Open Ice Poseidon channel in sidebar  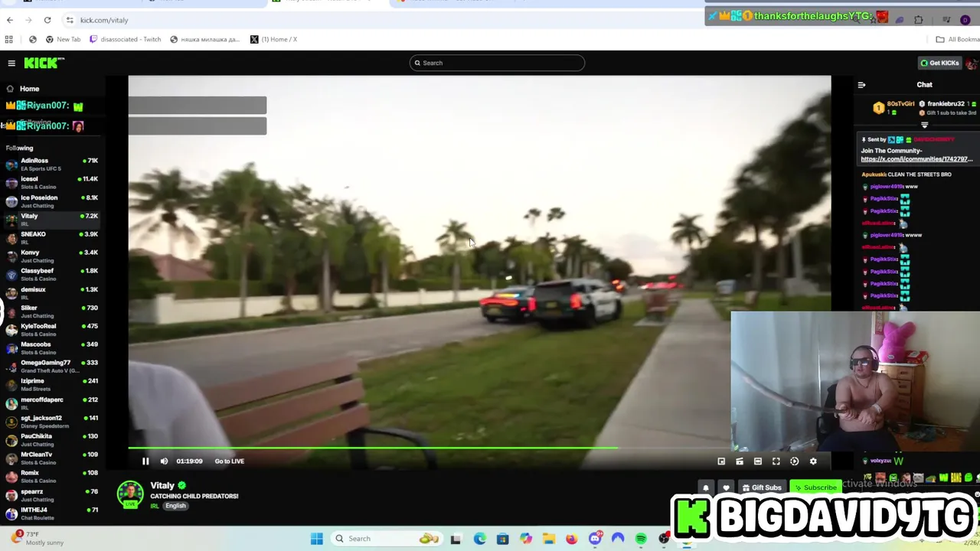click(51, 201)
